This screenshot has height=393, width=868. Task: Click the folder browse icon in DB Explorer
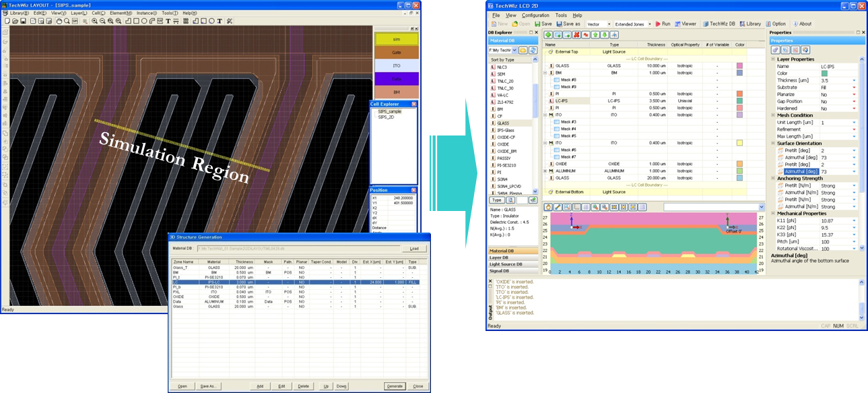pos(523,50)
